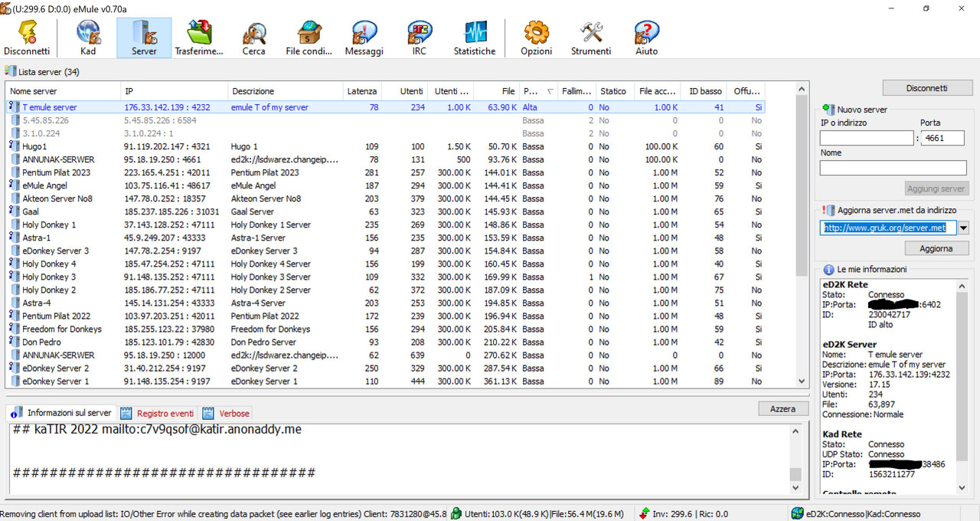The image size is (980, 521).
Task: Select the eDonkey Server 3 row
Action: coord(385,251)
